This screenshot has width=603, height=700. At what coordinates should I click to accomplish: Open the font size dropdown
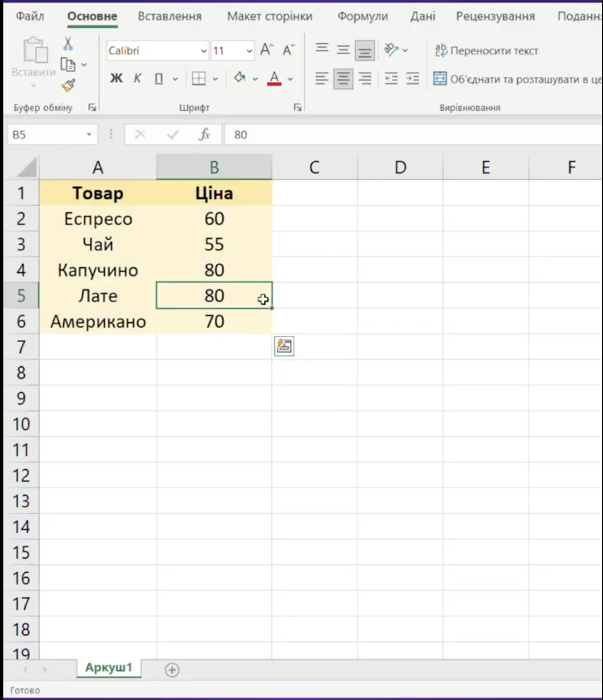pyautogui.click(x=249, y=51)
